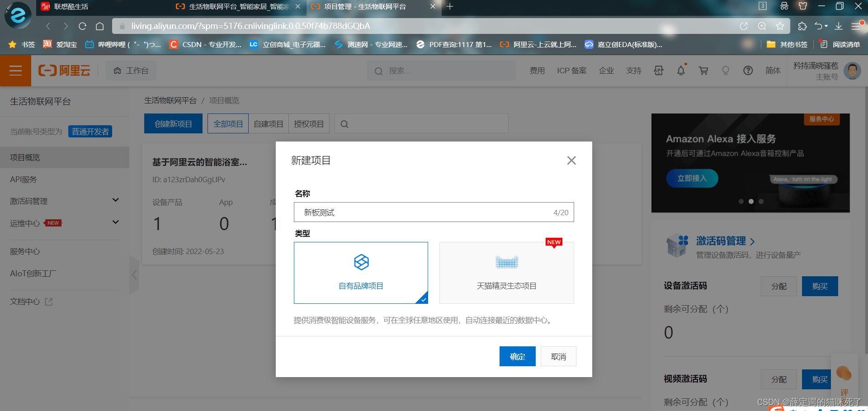Image resolution: width=868 pixels, height=411 pixels.
Task: Select the 自有品牌项目 project type
Action: pos(361,273)
